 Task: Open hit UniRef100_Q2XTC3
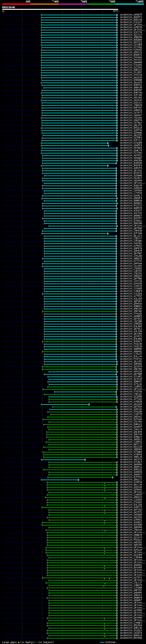point(131,35)
